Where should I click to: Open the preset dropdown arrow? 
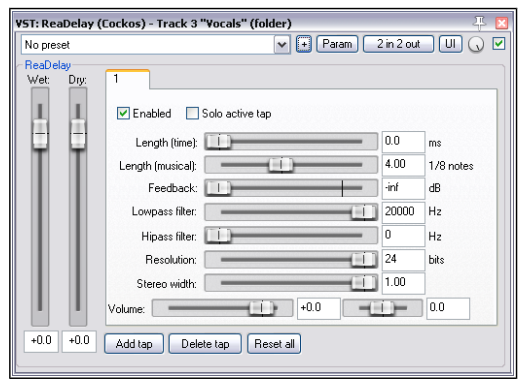(282, 44)
